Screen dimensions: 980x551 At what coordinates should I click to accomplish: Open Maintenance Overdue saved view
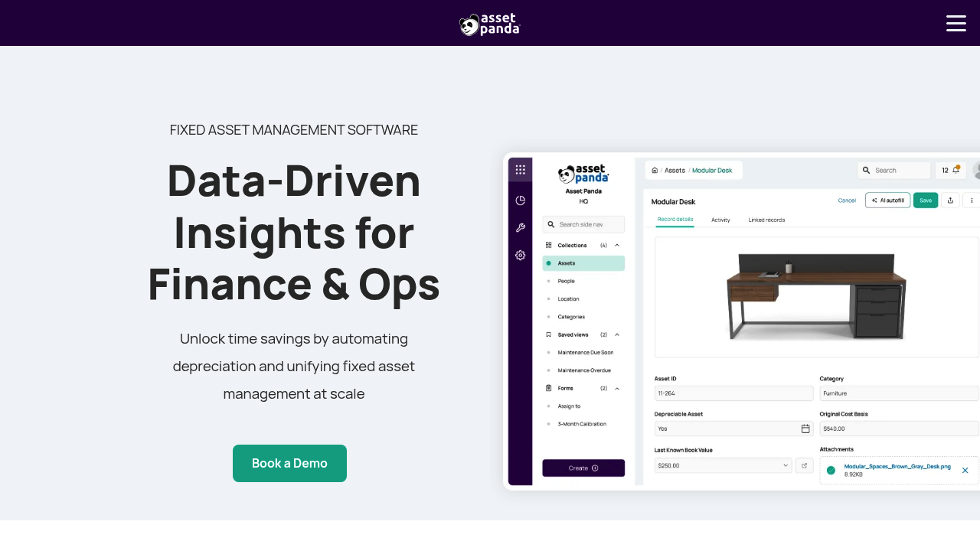click(584, 370)
